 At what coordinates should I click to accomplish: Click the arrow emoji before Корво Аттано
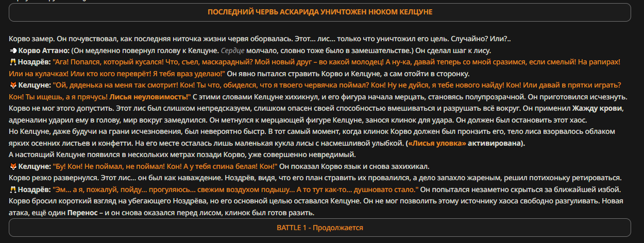pyautogui.click(x=13, y=50)
